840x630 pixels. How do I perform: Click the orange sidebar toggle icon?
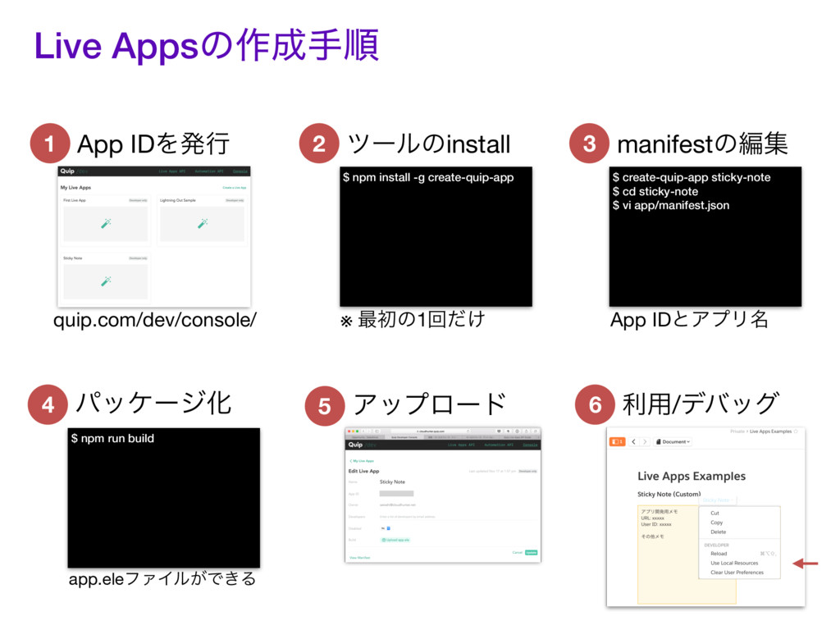tap(617, 442)
